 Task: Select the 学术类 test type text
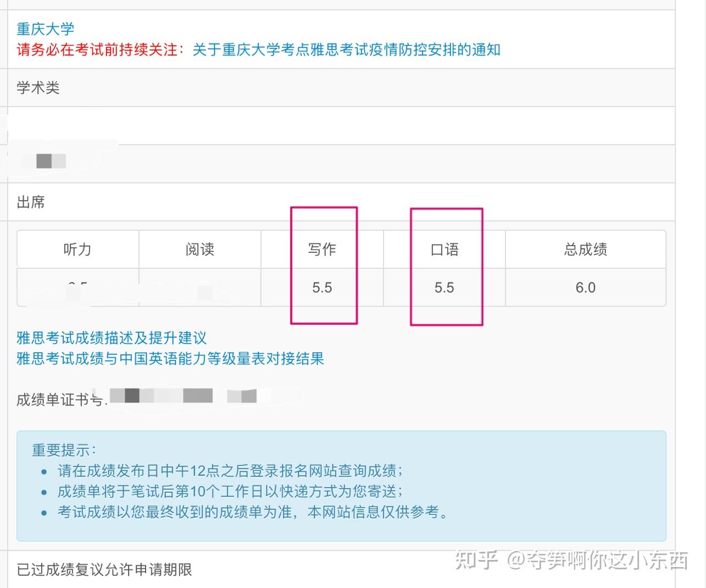[x=38, y=88]
